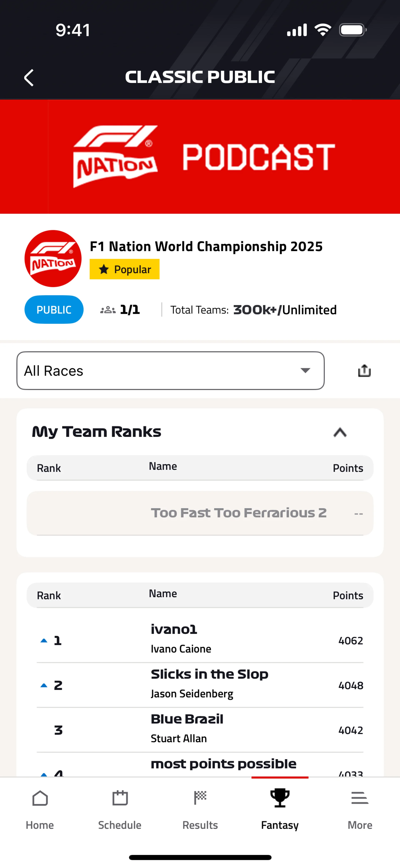Tap the Popular star badge
Screen dimensions: 400x868
coord(125,269)
